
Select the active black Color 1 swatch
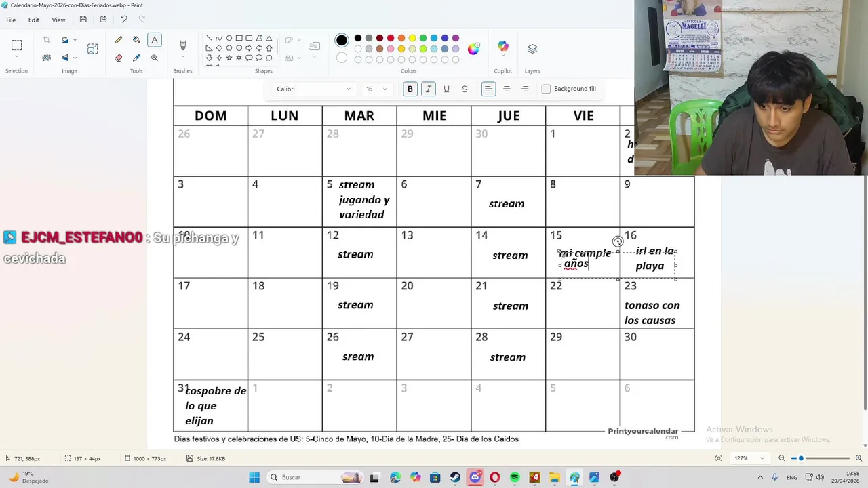coord(342,41)
